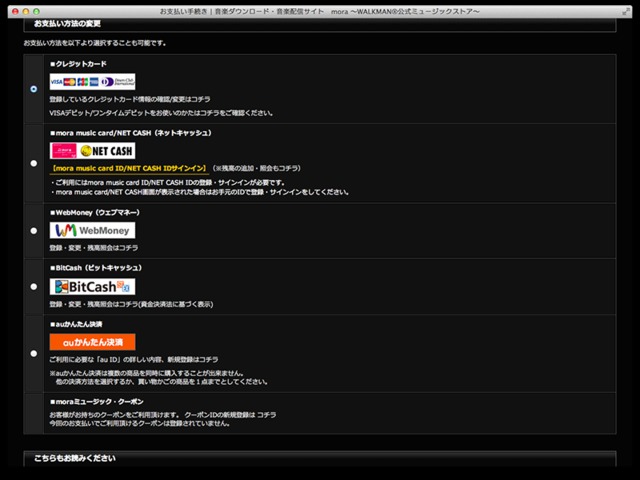This screenshot has height=480, width=640.
Task: Click the green zoom button in the title bar
Action: 36,11
